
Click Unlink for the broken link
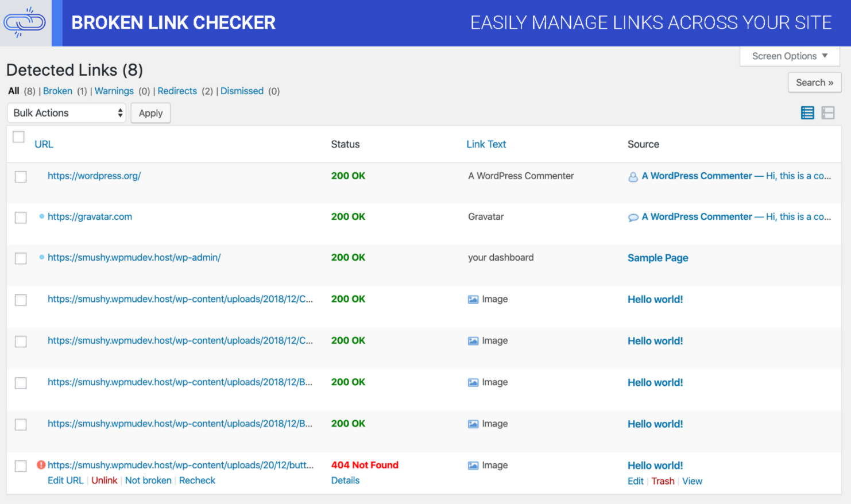(104, 480)
